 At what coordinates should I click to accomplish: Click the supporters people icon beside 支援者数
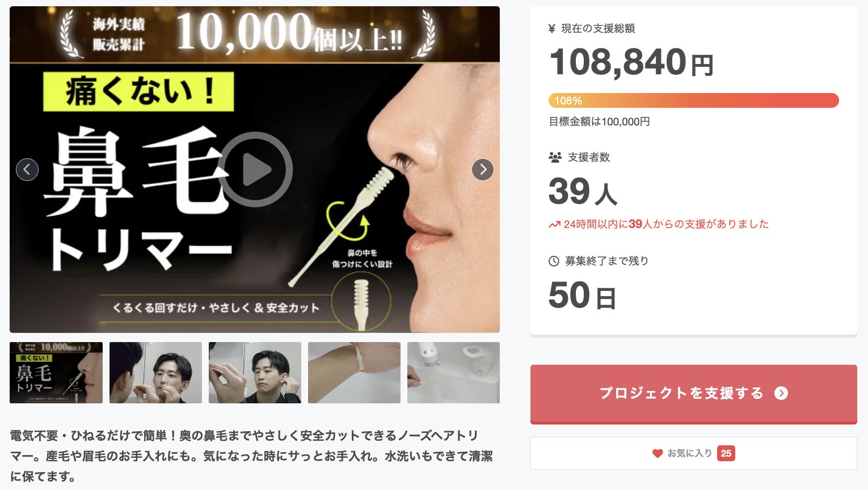click(555, 157)
